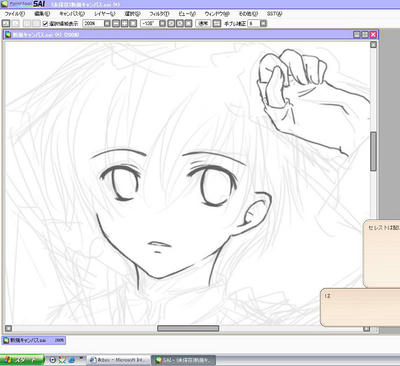Click the reset zoom icon after plus
The height and width of the screenshot is (366, 400).
tap(133, 23)
